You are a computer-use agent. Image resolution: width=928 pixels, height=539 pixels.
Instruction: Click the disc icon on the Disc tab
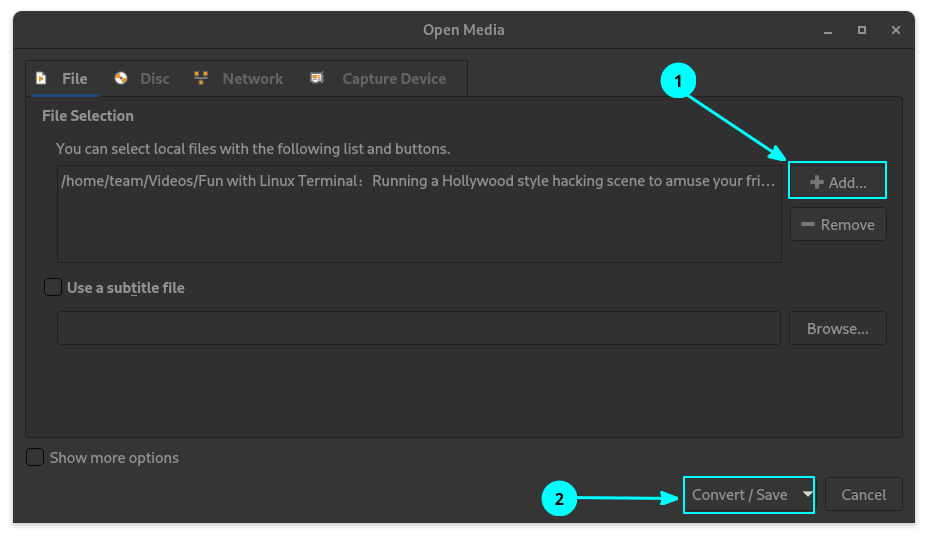(122, 78)
